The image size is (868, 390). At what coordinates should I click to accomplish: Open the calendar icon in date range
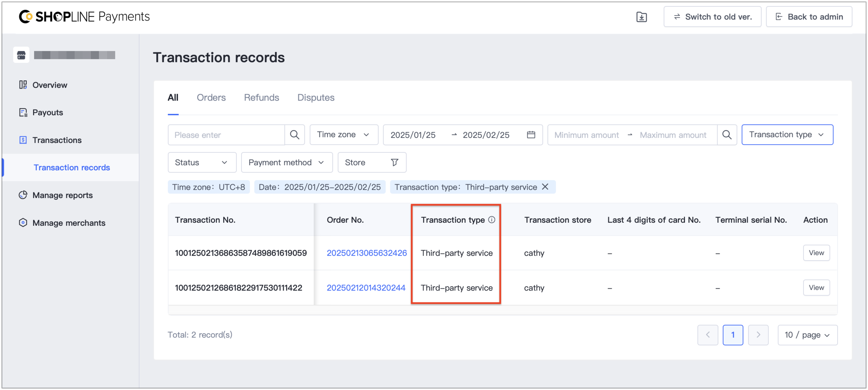531,135
